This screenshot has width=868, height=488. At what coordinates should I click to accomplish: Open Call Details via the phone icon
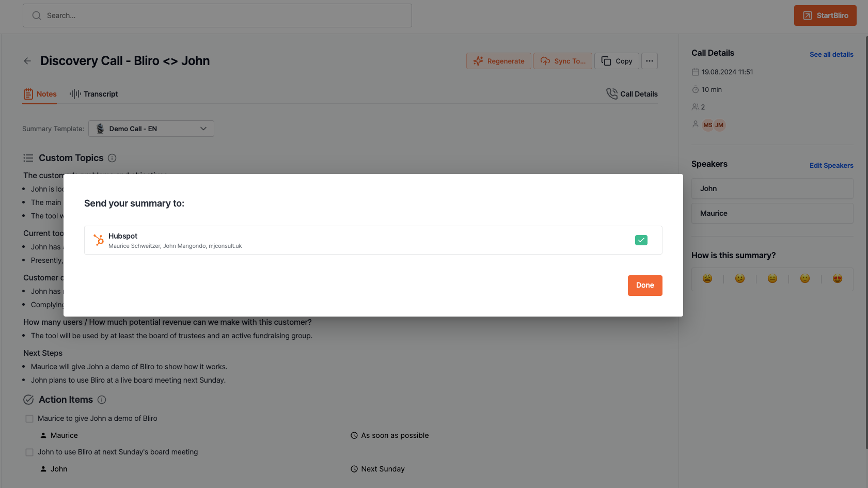point(612,93)
